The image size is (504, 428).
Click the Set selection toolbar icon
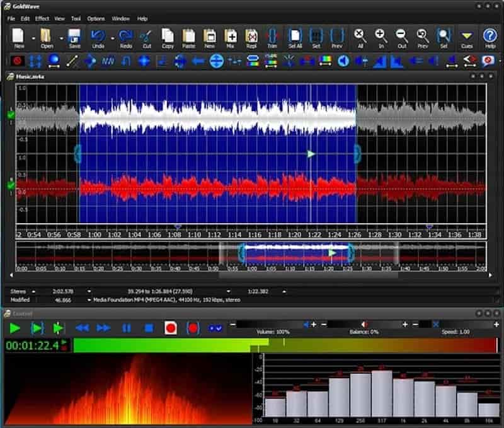click(x=316, y=38)
